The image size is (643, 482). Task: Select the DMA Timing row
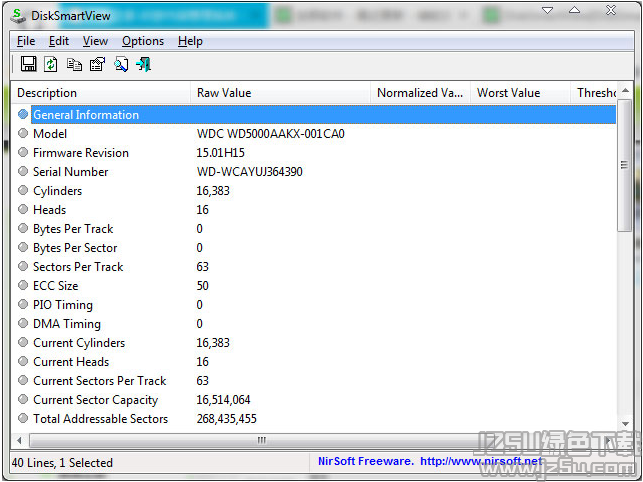[315, 324]
